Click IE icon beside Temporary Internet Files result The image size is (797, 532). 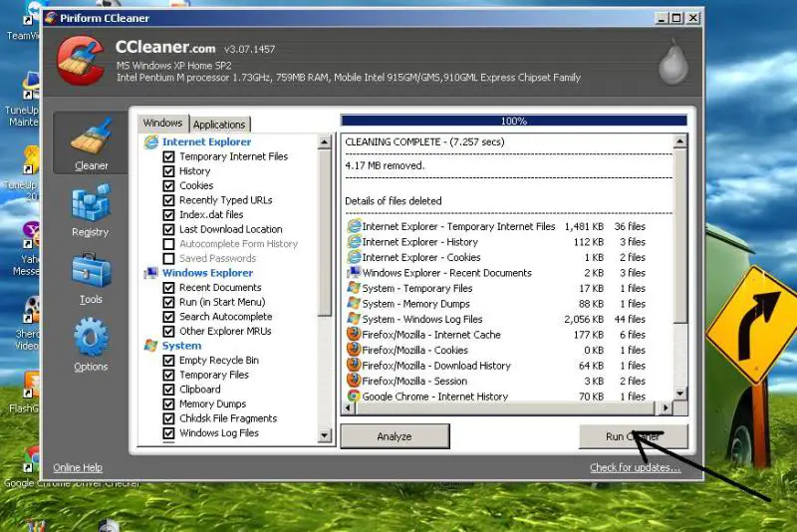point(354,226)
